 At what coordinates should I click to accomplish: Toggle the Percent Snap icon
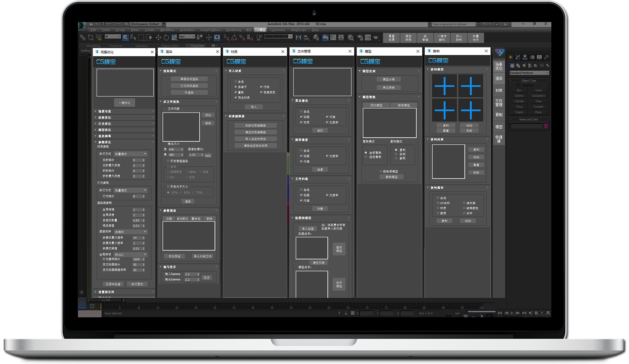242,37
